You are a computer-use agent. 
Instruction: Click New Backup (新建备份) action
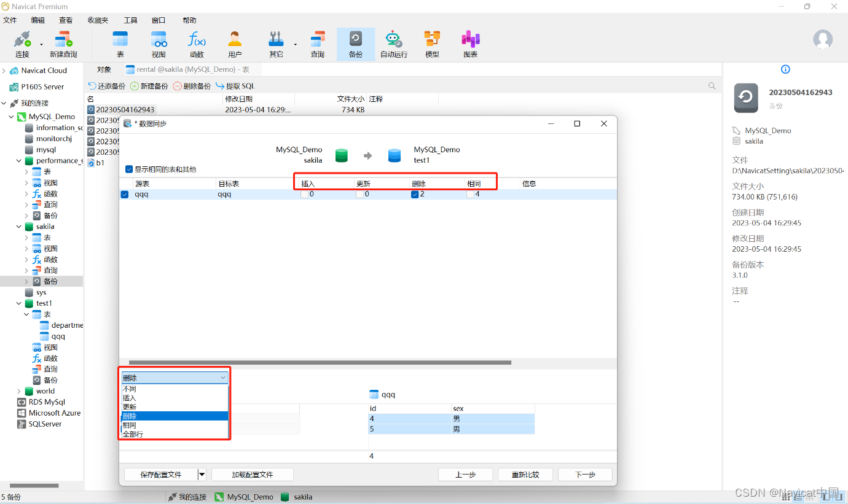pos(149,86)
